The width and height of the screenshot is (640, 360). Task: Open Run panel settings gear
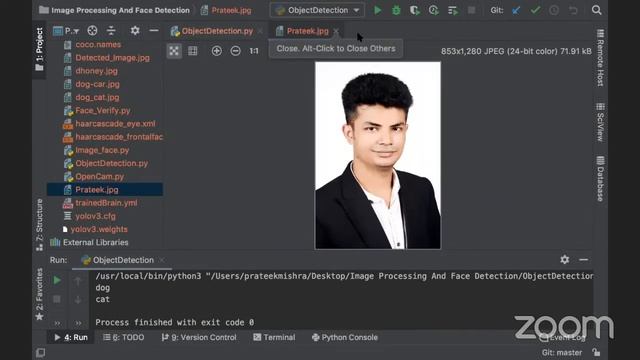click(564, 260)
